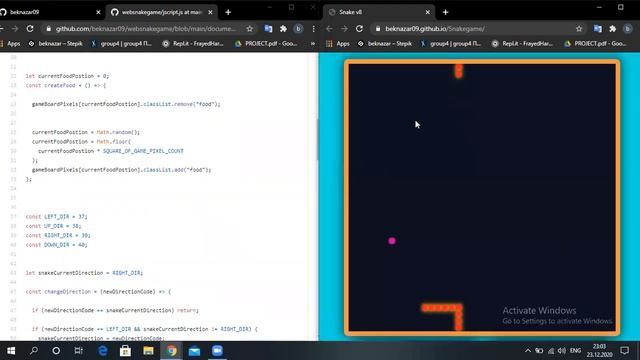Open the extensions puzzle icon in right window
640x360 pixels.
[x=613, y=29]
